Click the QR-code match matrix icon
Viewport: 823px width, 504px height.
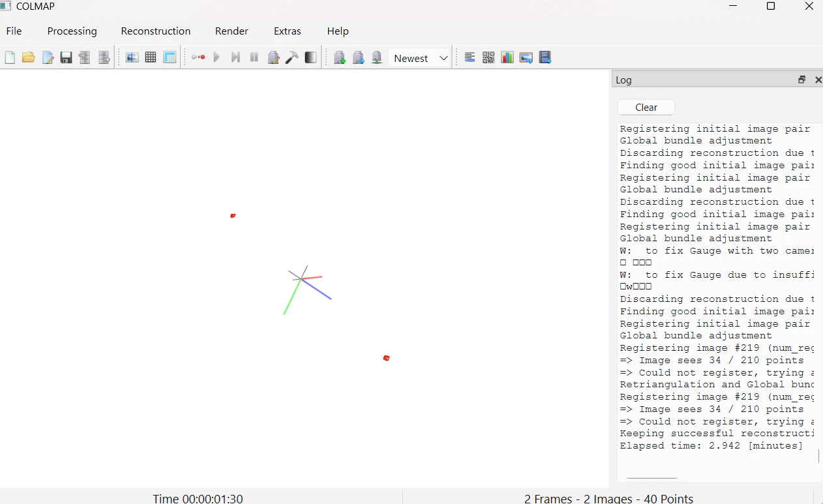pyautogui.click(x=488, y=58)
